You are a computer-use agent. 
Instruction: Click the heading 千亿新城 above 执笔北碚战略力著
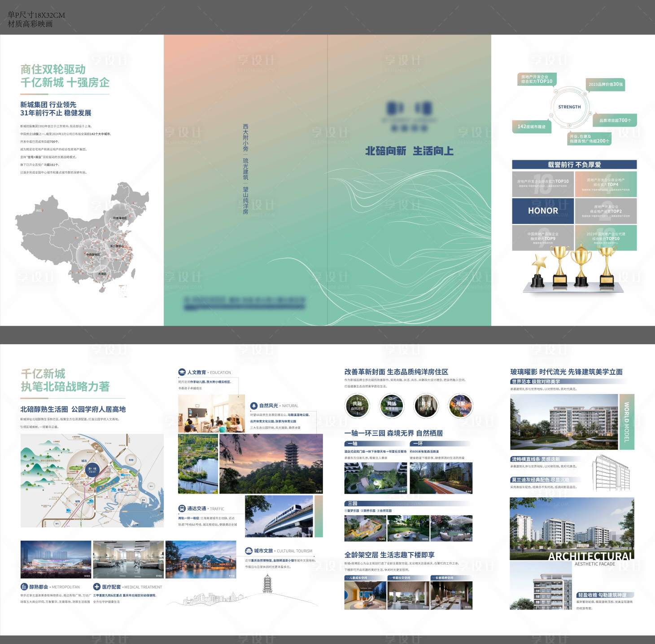(x=43, y=374)
